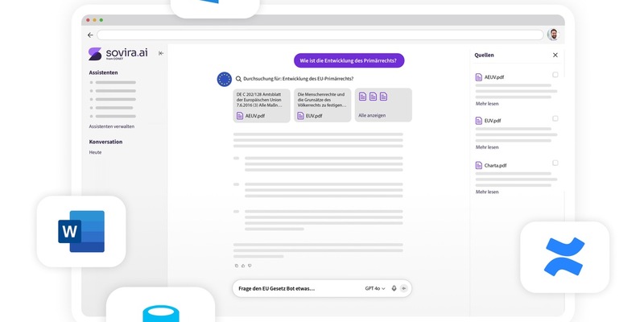Viewport: 644px width, 322px height.
Task: Expand AEUV.pdf with Mehr lesen
Action: pyautogui.click(x=487, y=103)
